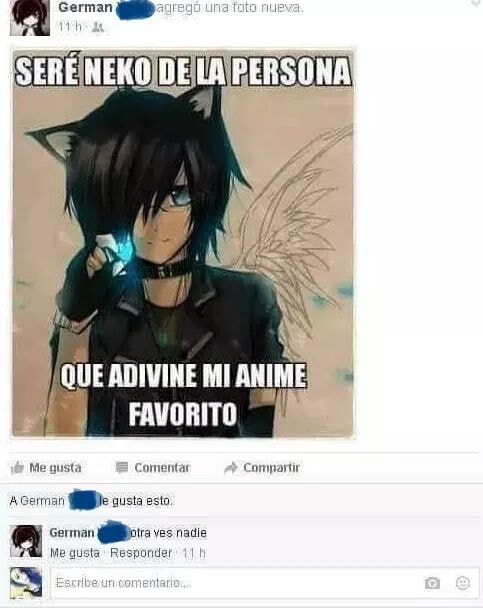Image resolution: width=483 pixels, height=608 pixels.
Task: Click the friends audience icon beside 11 h
Action: click(x=98, y=27)
